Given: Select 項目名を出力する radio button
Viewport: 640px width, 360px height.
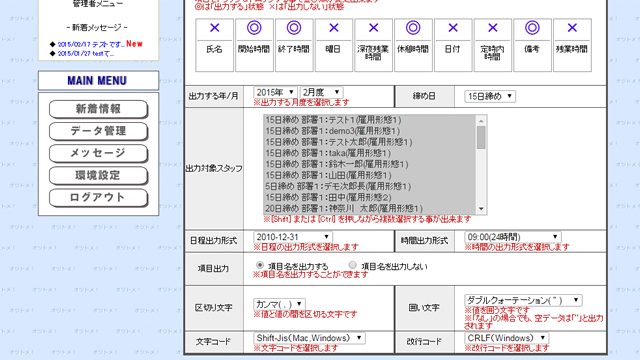Looking at the screenshot, I should click(x=260, y=265).
